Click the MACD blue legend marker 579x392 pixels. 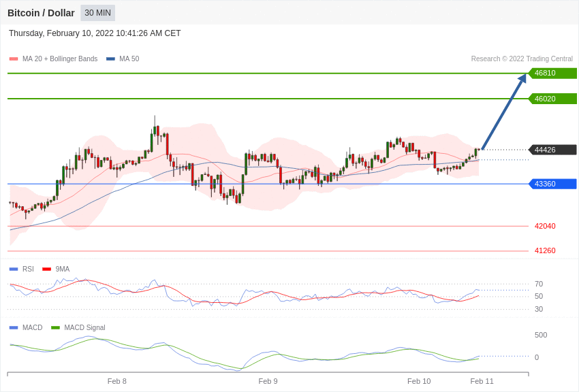[x=14, y=328]
